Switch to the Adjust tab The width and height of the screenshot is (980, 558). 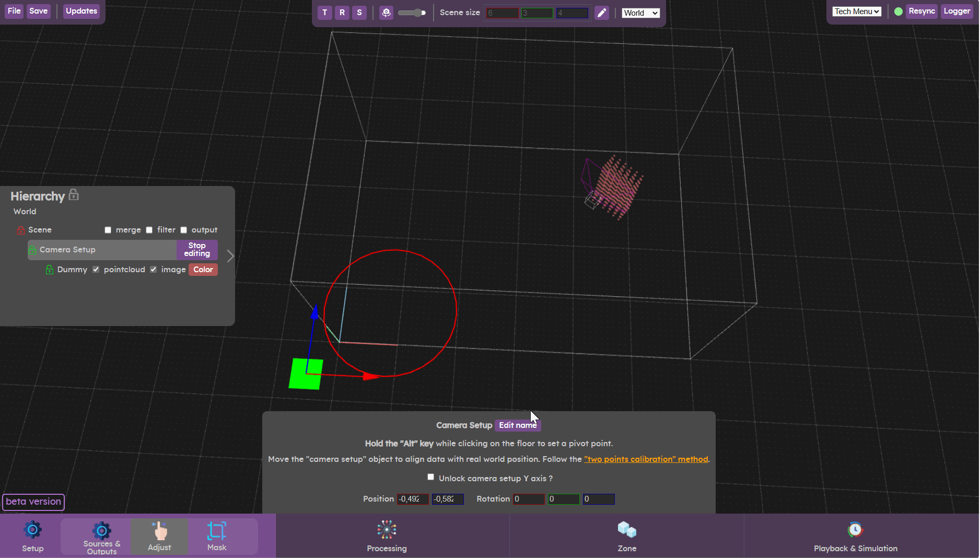click(x=159, y=537)
